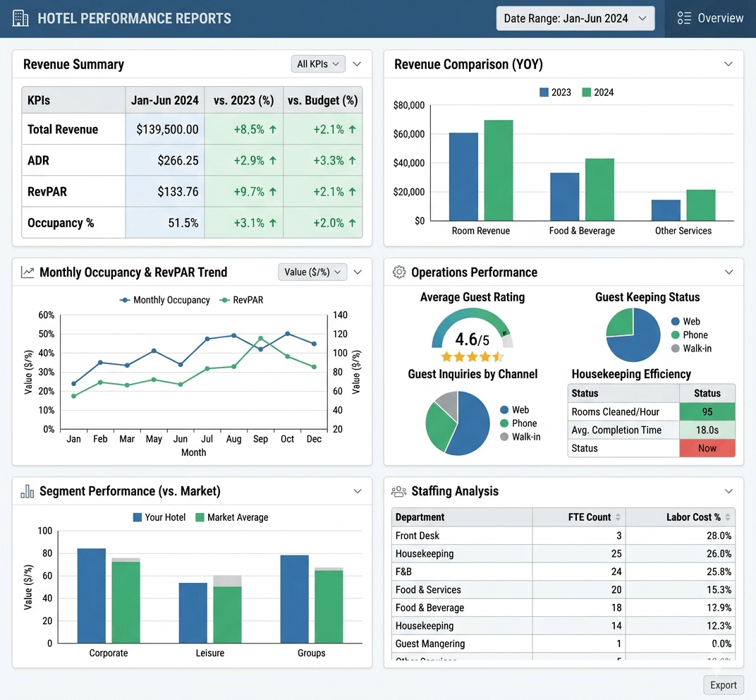Click the Monthly Occupancy legend color marker

[125, 300]
